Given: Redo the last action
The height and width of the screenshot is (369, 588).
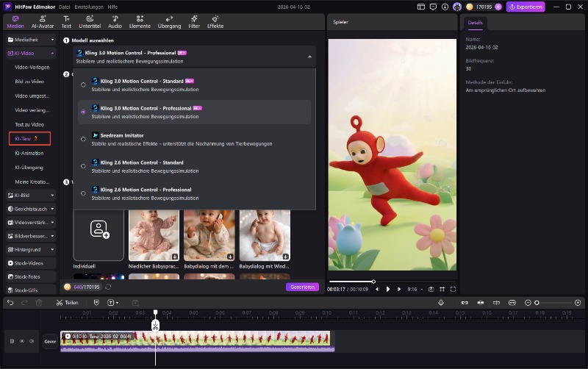Looking at the screenshot, I should (24, 303).
